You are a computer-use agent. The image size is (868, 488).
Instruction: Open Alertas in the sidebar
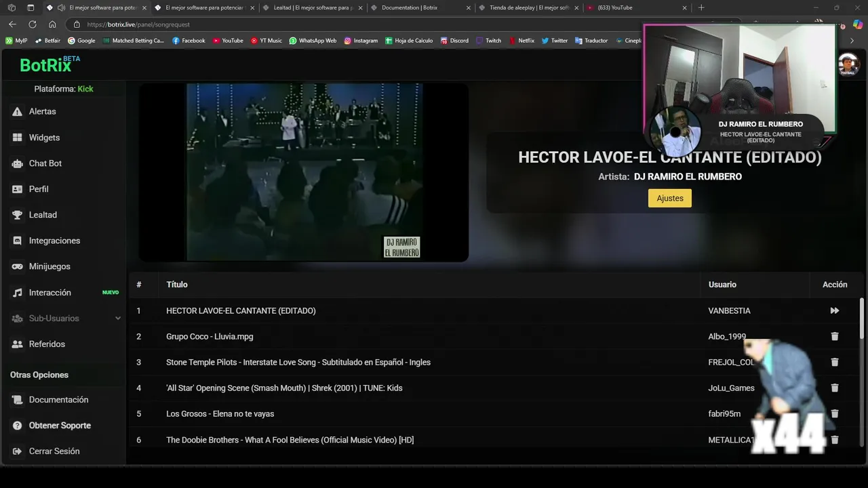pyautogui.click(x=42, y=111)
